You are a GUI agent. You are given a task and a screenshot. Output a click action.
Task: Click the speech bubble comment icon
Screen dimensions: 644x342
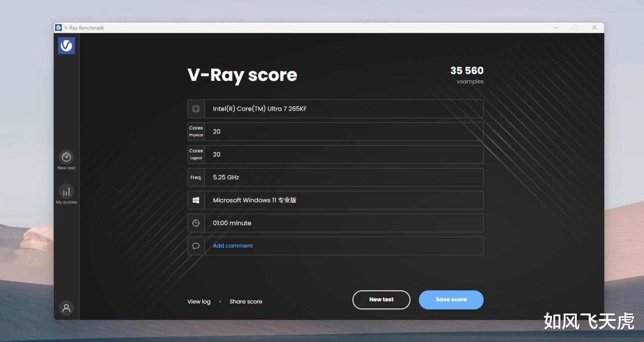196,246
